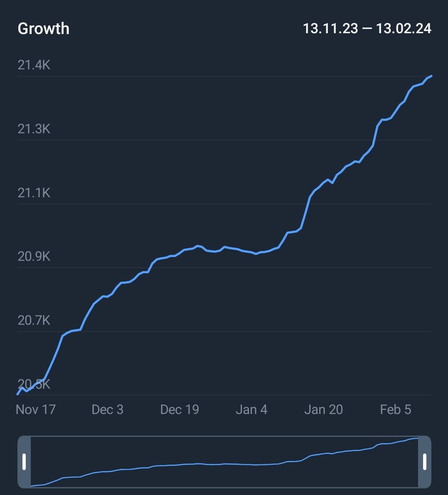448x495 pixels.
Task: Click the right handle of the range selector
Action: 424,462
